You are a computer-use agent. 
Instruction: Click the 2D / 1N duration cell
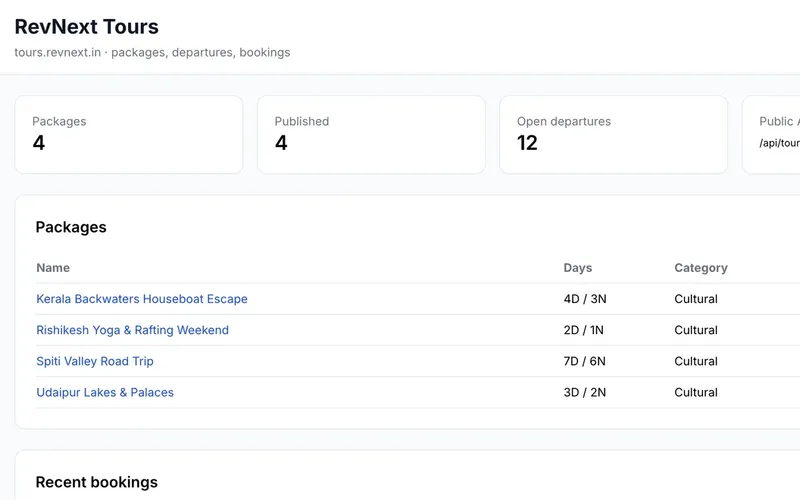coord(584,330)
